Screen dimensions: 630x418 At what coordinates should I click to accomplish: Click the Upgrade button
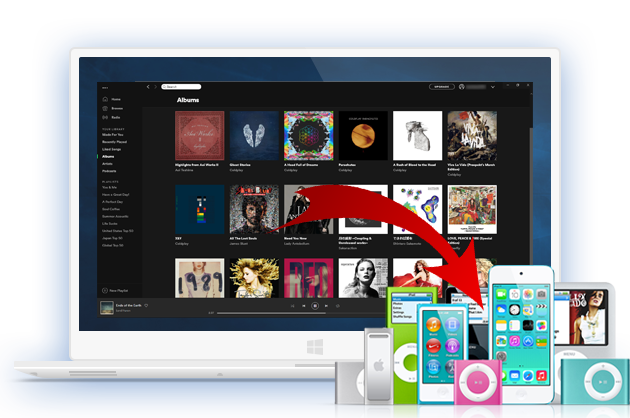(442, 86)
